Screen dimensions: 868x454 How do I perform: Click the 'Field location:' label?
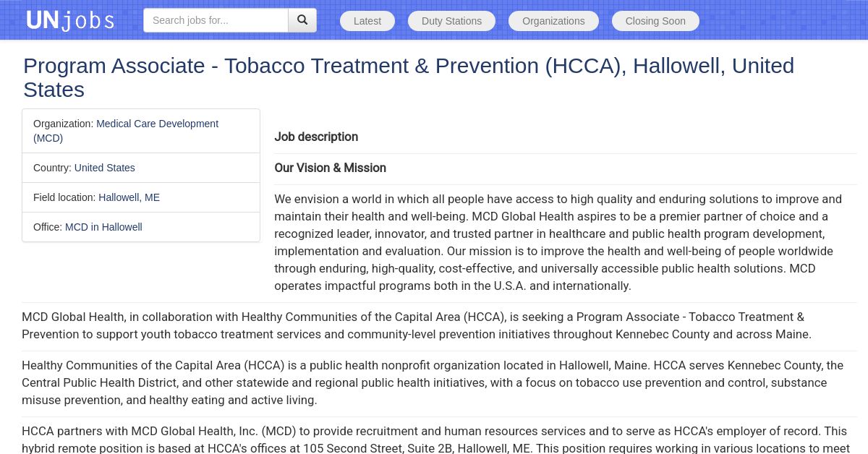click(x=64, y=197)
